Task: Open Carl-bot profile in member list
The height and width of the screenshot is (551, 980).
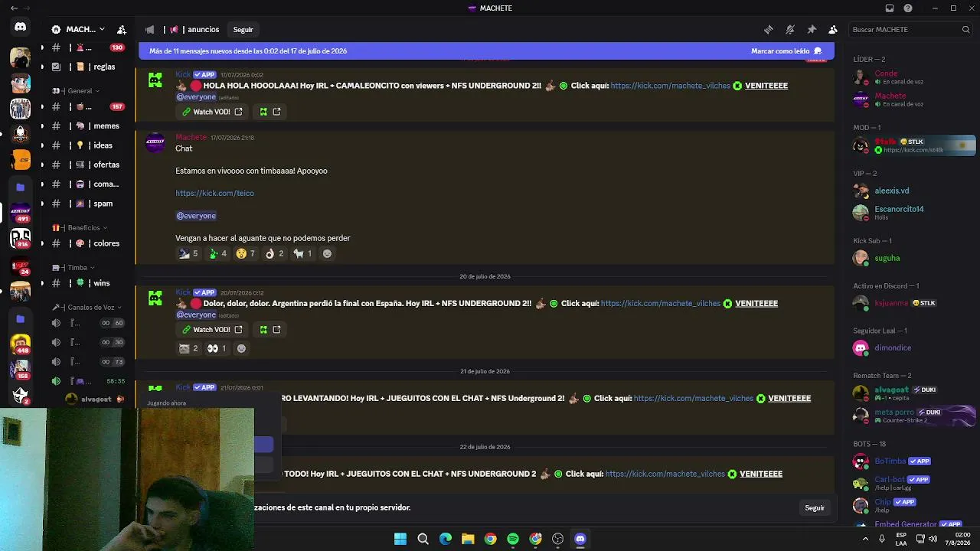Action: pyautogui.click(x=911, y=483)
